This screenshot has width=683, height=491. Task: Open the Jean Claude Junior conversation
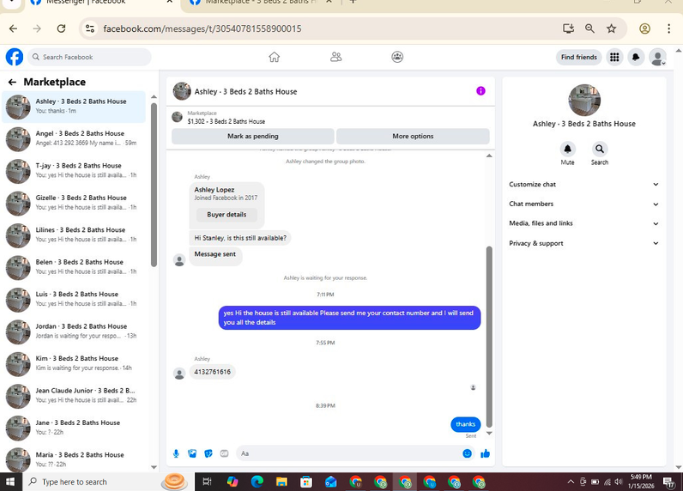coord(74,396)
